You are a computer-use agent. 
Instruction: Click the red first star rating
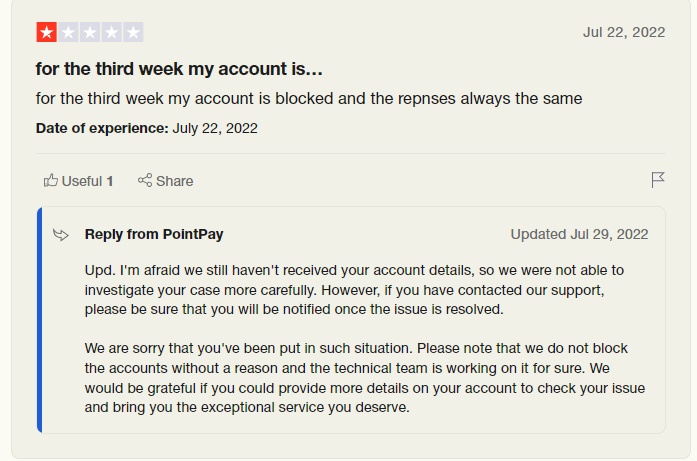click(47, 32)
